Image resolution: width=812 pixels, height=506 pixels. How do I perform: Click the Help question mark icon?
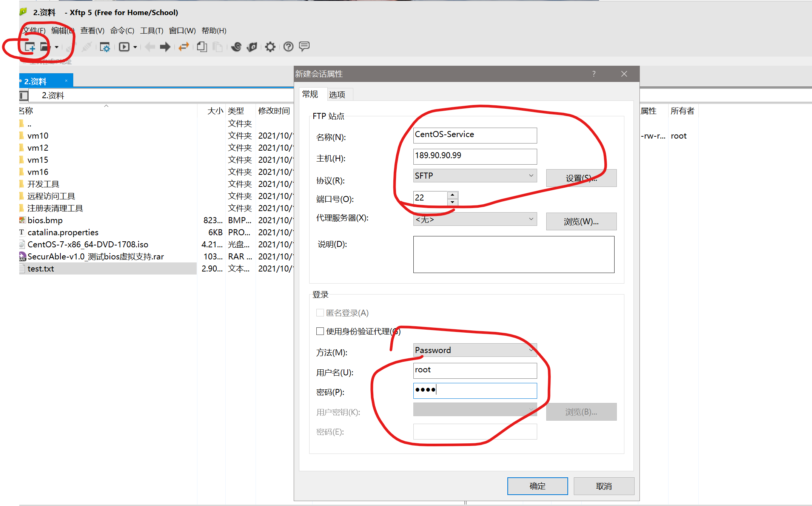[x=288, y=47]
